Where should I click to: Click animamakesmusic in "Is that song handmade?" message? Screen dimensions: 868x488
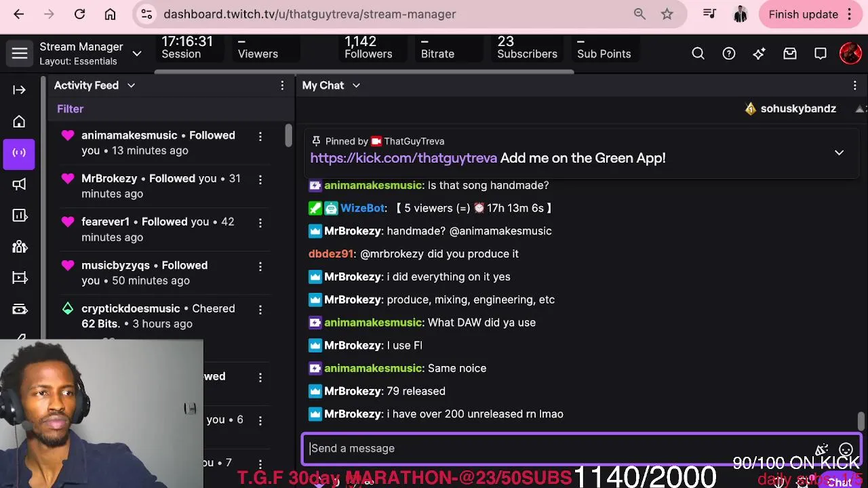pyautogui.click(x=373, y=185)
